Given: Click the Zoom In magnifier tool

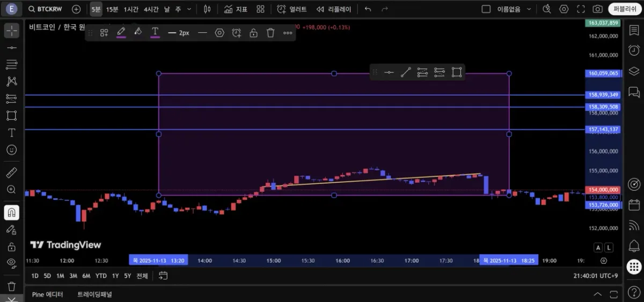Looking at the screenshot, I should (x=11, y=190).
